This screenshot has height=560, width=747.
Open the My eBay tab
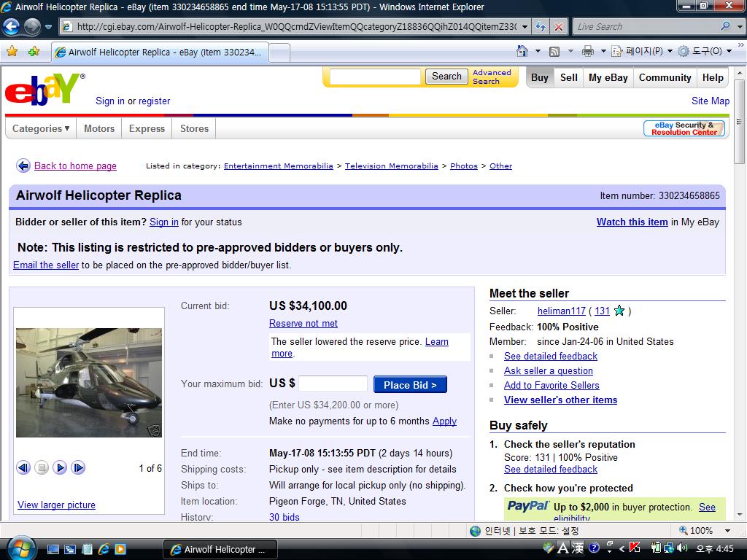point(608,77)
